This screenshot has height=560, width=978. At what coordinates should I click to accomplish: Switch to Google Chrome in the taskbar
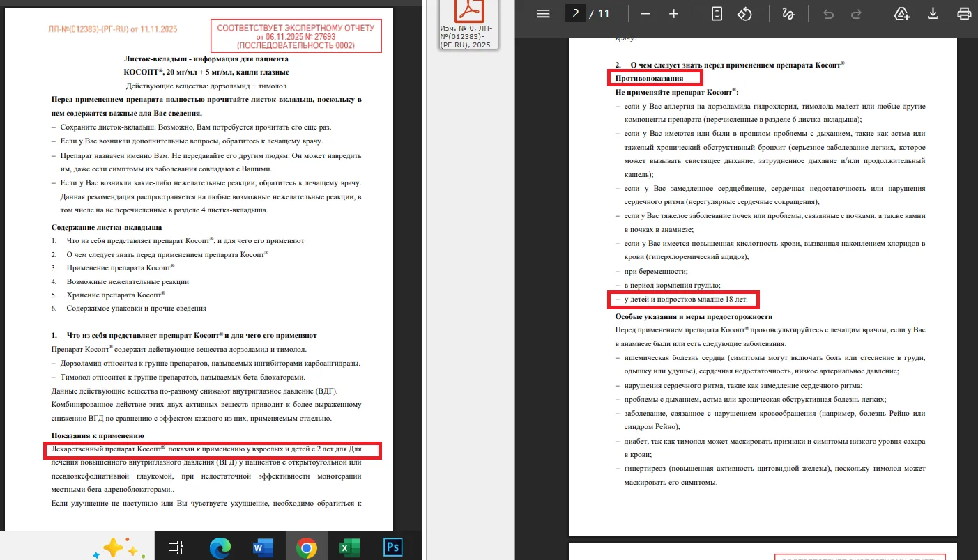tap(306, 548)
